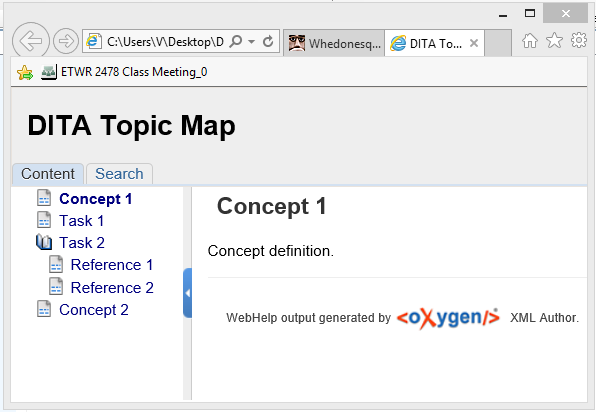The width and height of the screenshot is (596, 412).
Task: Open the address bar autocomplete dropdown arrow
Action: (x=251, y=41)
